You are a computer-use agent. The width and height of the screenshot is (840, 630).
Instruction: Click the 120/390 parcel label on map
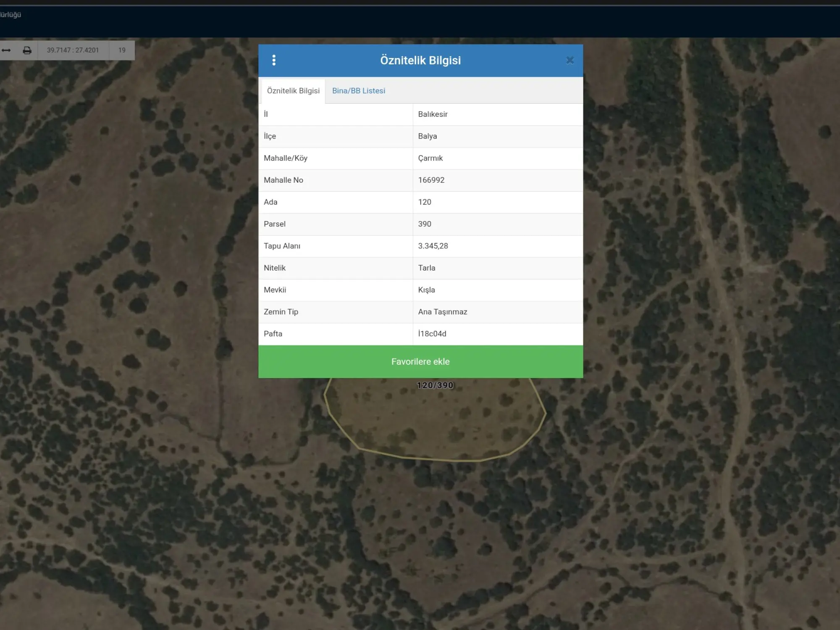pyautogui.click(x=435, y=385)
